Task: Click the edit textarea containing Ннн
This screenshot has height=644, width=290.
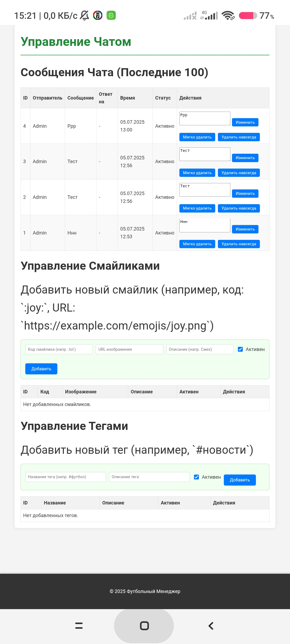Action: pyautogui.click(x=205, y=225)
